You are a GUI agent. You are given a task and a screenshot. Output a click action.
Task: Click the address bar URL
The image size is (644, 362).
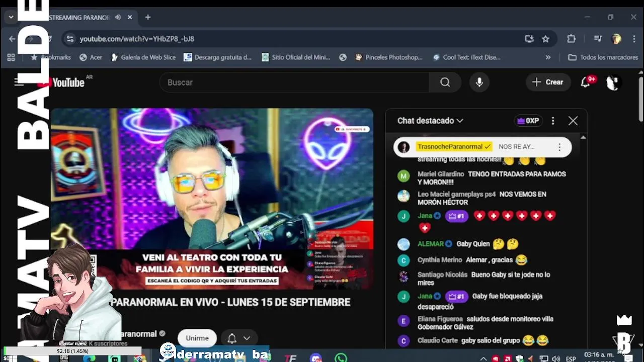[x=137, y=39]
